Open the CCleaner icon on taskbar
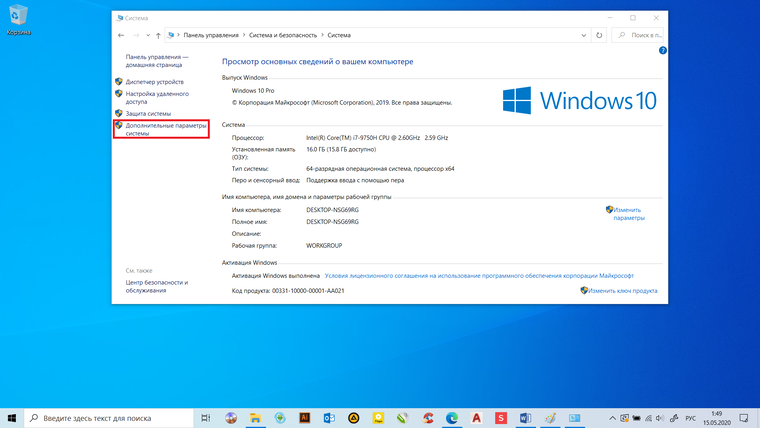Screen dimensions: 760x428 click(428, 418)
